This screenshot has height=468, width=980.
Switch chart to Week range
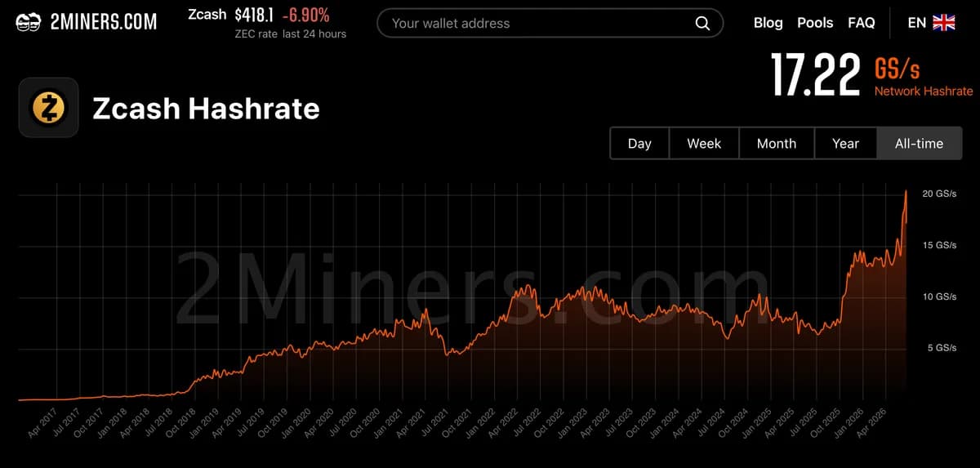click(704, 143)
